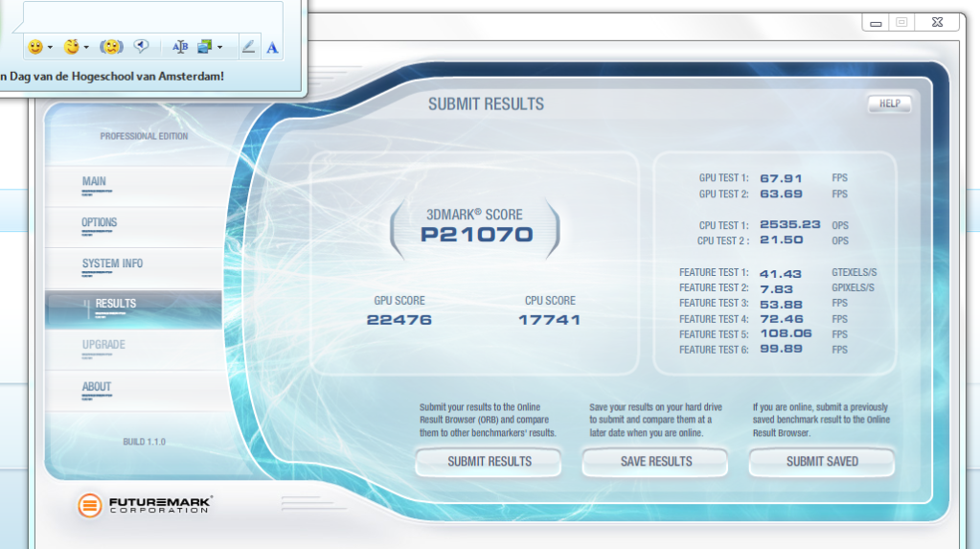Expand the arrow beside the background pictures icon
Image resolution: width=980 pixels, height=549 pixels.
coord(219,48)
